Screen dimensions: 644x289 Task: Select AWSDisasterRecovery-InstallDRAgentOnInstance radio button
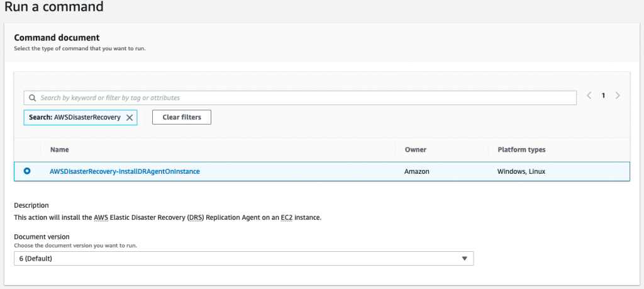(x=27, y=171)
